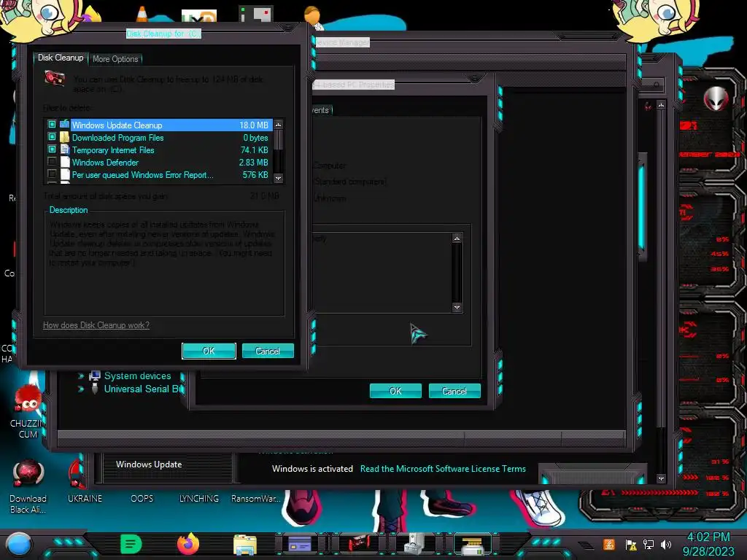Click the user avatar desktop icon
Viewport: 747px width, 560px height.
tap(312, 17)
